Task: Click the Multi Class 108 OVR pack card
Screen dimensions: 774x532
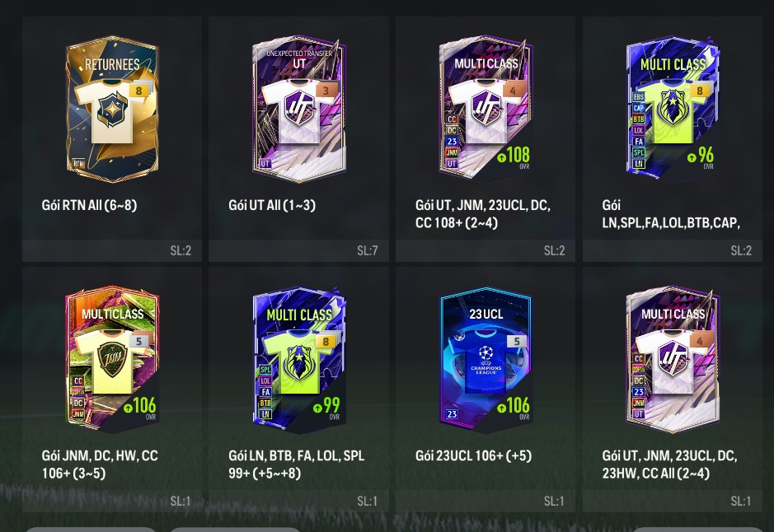Action: point(486,108)
